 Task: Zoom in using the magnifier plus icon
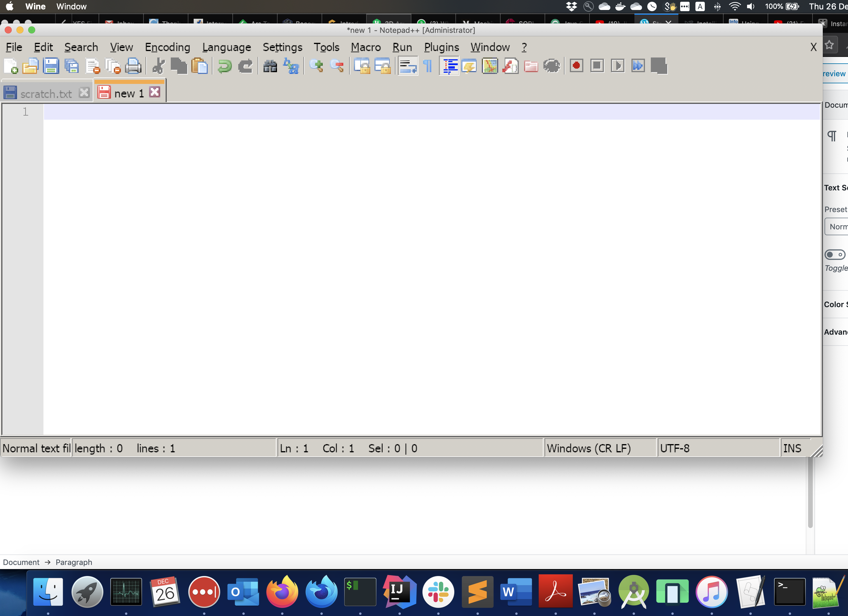pyautogui.click(x=316, y=66)
